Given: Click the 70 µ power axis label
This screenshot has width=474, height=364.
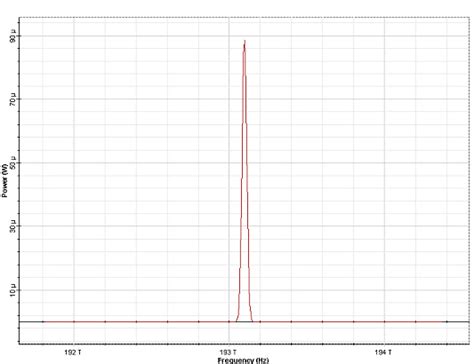Looking at the screenshot, I should (13, 99).
